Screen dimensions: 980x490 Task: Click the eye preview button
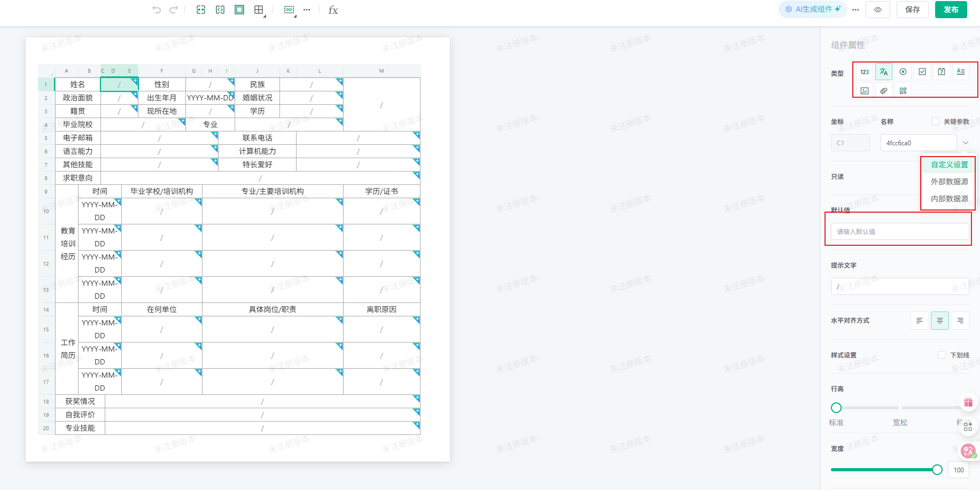[x=878, y=10]
